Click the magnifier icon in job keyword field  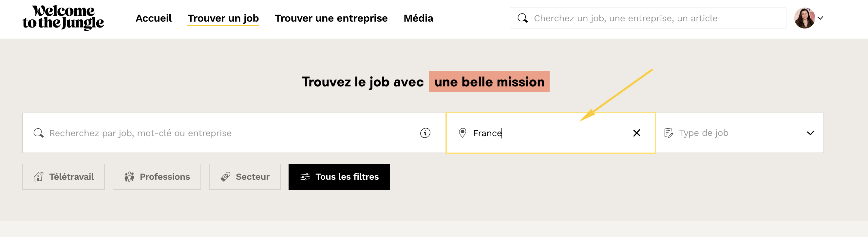coord(39,133)
